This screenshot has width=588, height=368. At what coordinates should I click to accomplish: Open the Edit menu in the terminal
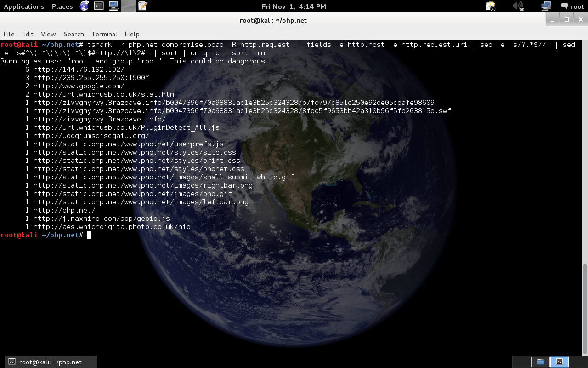[x=28, y=34]
